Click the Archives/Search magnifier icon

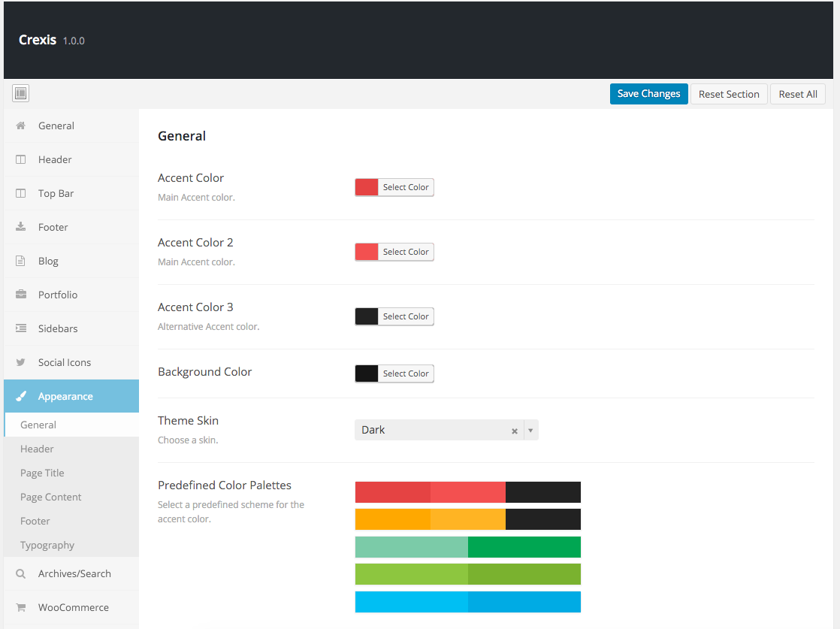21,573
